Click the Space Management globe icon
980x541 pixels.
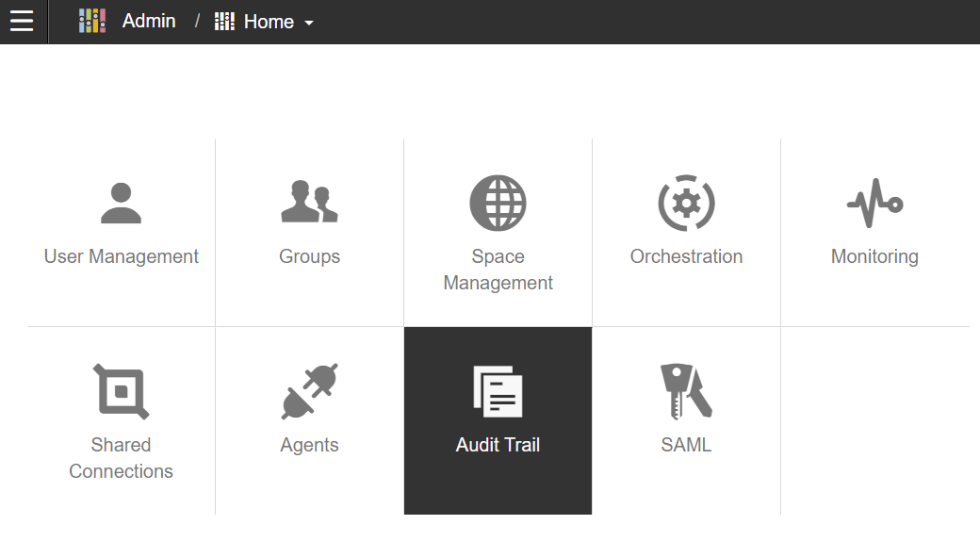(x=498, y=204)
